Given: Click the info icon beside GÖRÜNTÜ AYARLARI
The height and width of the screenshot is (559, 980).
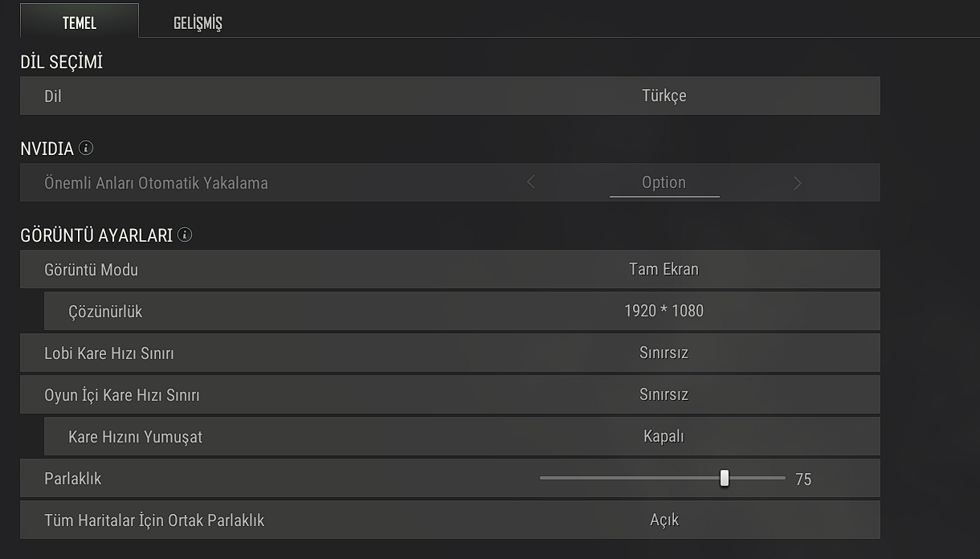Looking at the screenshot, I should click(186, 235).
